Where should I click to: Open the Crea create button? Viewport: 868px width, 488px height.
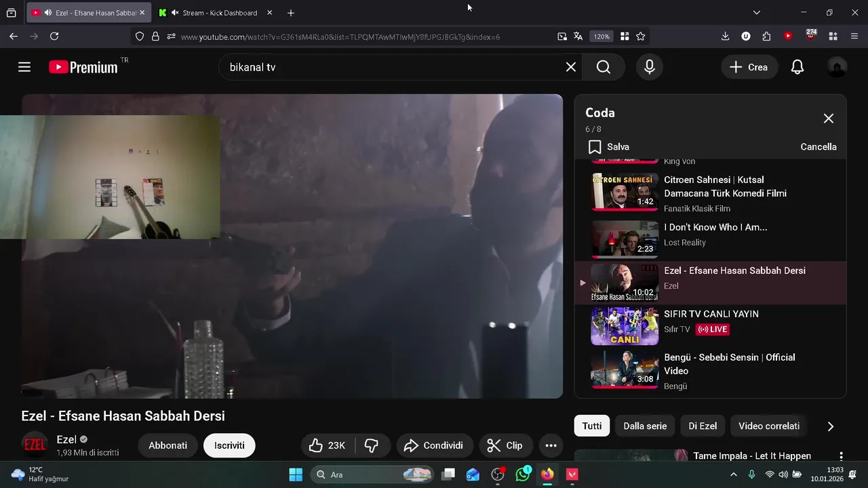[749, 67]
